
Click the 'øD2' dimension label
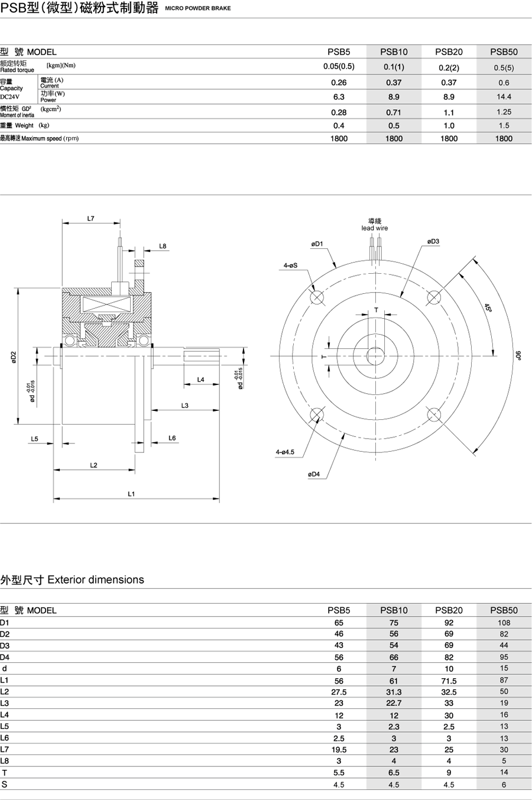pyautogui.click(x=13, y=357)
